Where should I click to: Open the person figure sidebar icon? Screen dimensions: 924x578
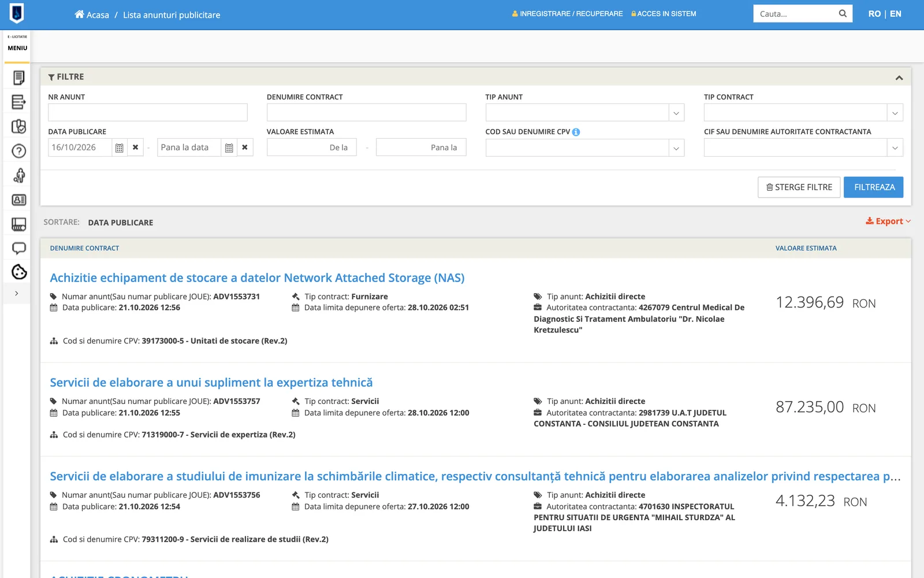18,175
